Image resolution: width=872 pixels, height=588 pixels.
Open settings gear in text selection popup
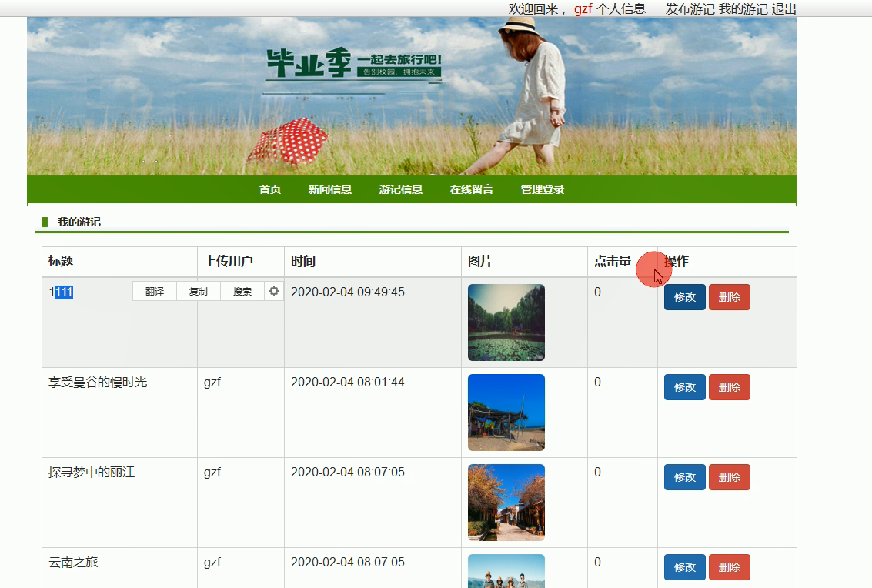tap(274, 291)
